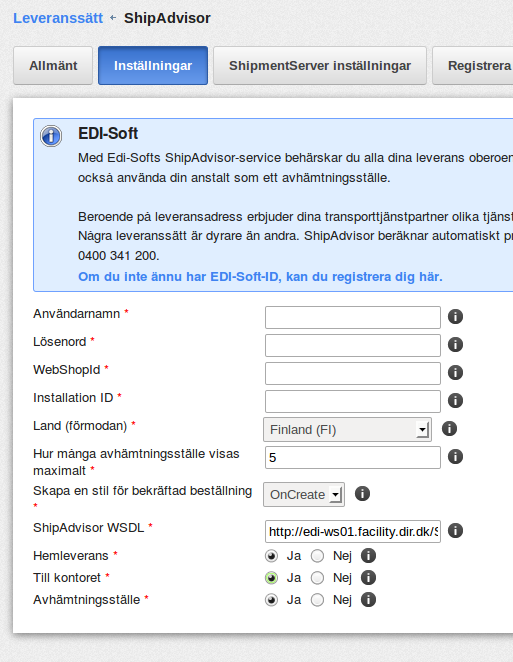This screenshot has width=513, height=662.
Task: Open the OnCreate dropdown
Action: tap(304, 494)
